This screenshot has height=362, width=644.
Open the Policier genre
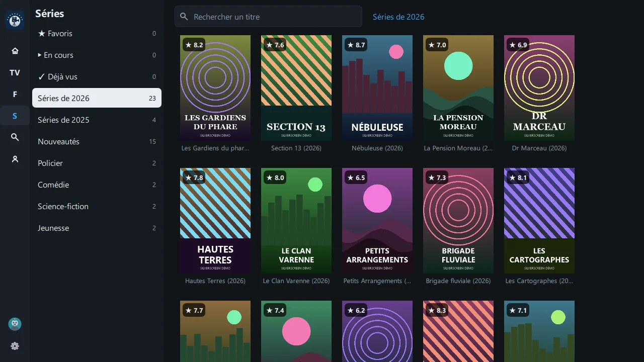point(97,163)
